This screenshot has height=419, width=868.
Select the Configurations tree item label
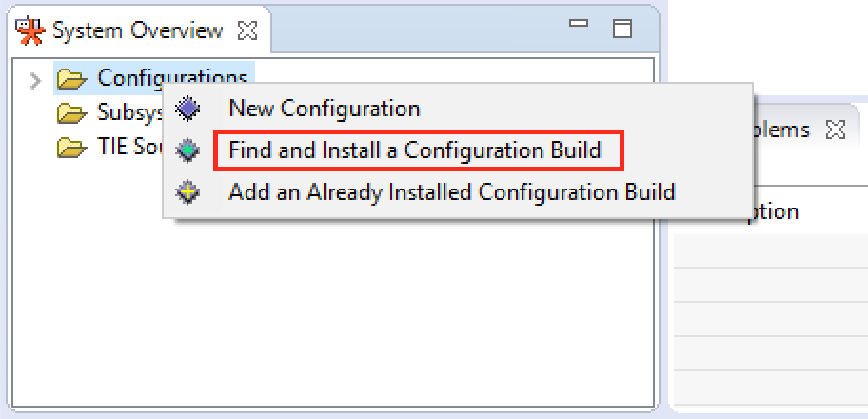(x=171, y=78)
